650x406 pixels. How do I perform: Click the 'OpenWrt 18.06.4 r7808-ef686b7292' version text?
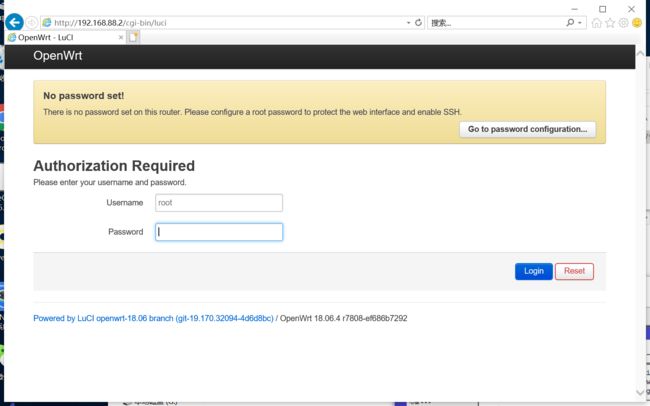tap(344, 318)
